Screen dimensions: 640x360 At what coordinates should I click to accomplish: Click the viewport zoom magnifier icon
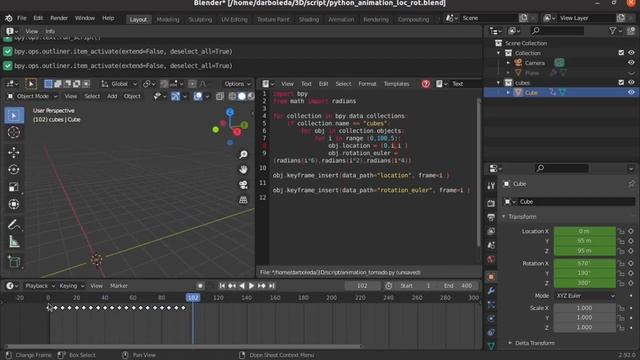243,154
